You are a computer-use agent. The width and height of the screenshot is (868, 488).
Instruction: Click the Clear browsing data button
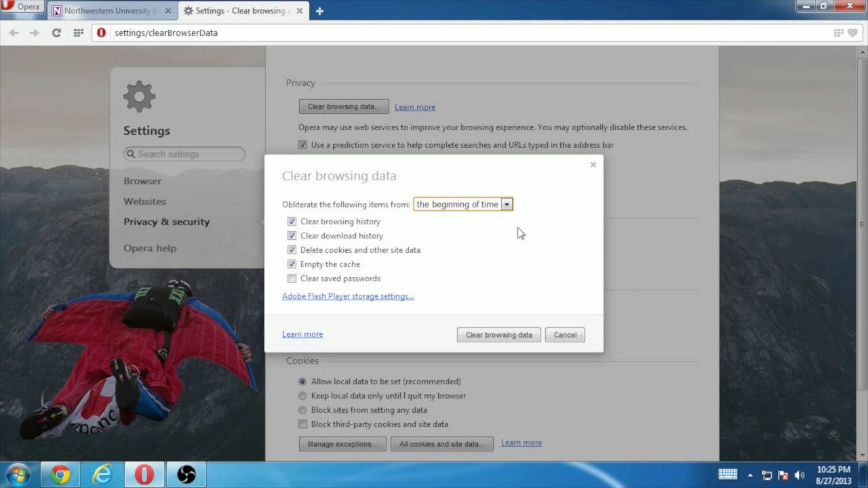tap(498, 334)
